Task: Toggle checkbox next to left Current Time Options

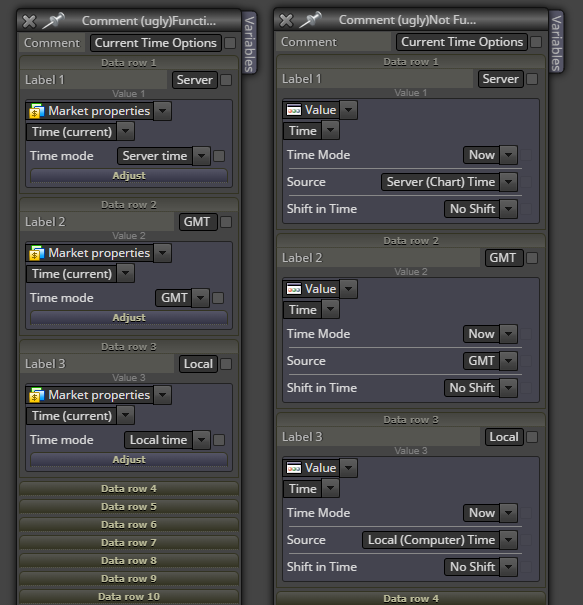Action: pyautogui.click(x=230, y=43)
